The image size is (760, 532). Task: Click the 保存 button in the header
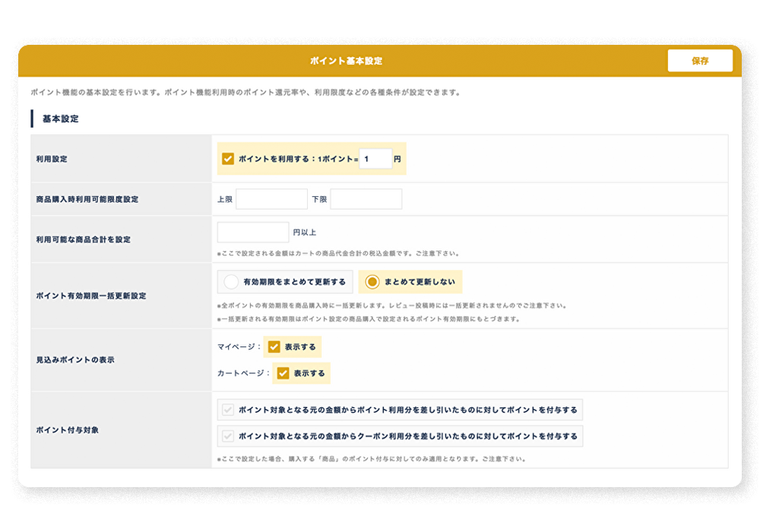pyautogui.click(x=699, y=61)
